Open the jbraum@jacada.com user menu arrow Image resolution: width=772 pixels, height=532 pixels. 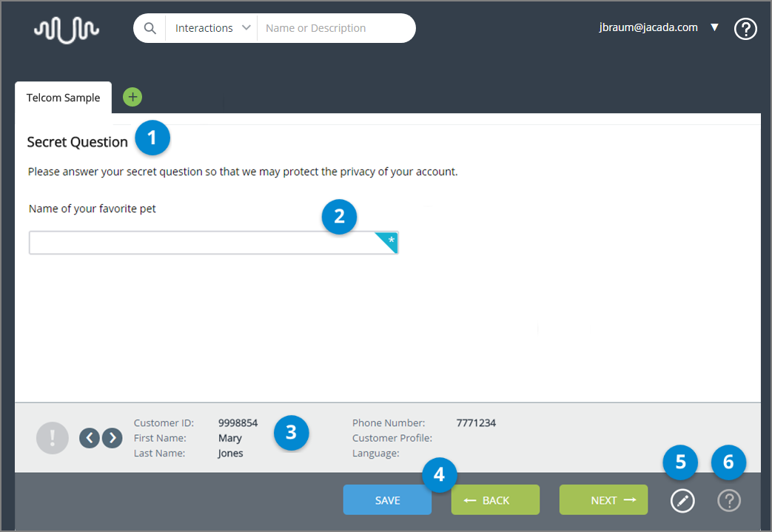tap(714, 27)
